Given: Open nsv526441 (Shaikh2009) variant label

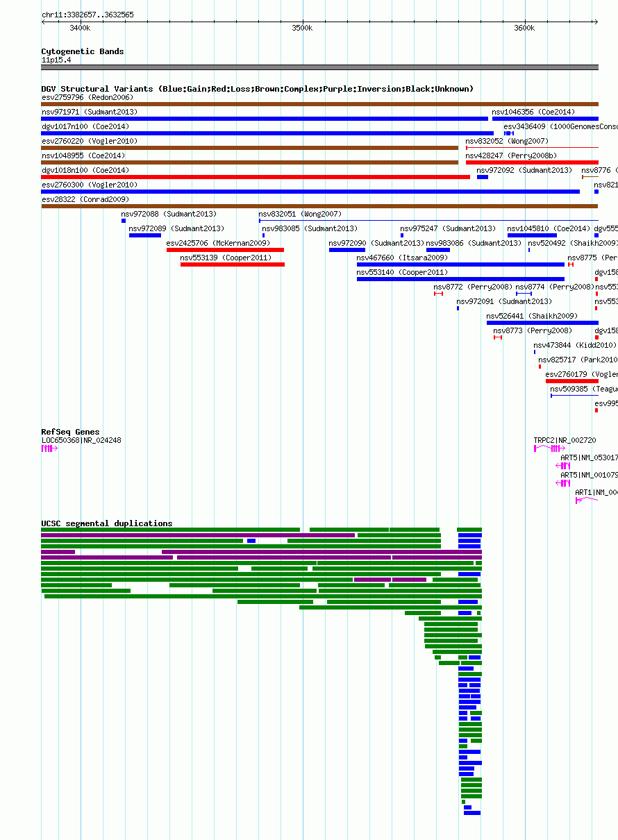Looking at the screenshot, I should (x=532, y=316).
